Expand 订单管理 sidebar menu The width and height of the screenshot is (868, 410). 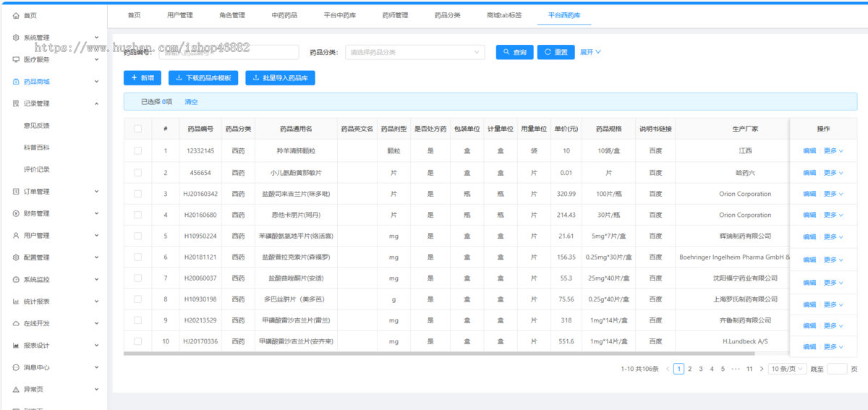(96, 192)
